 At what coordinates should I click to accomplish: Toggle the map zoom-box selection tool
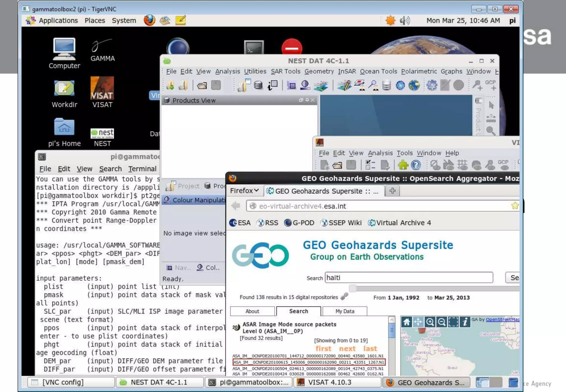453,322
